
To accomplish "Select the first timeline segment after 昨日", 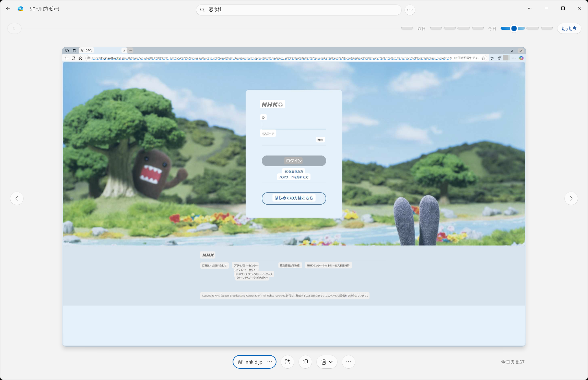I will click(x=436, y=28).
